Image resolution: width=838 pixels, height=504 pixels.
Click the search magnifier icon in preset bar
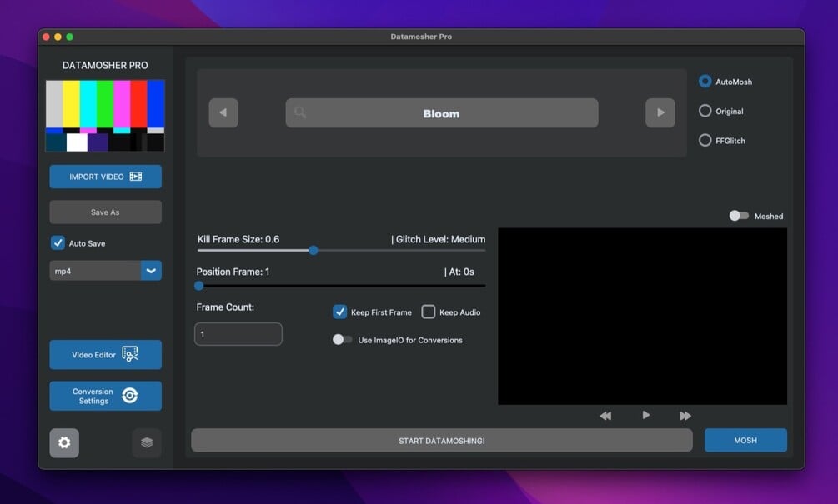point(300,112)
